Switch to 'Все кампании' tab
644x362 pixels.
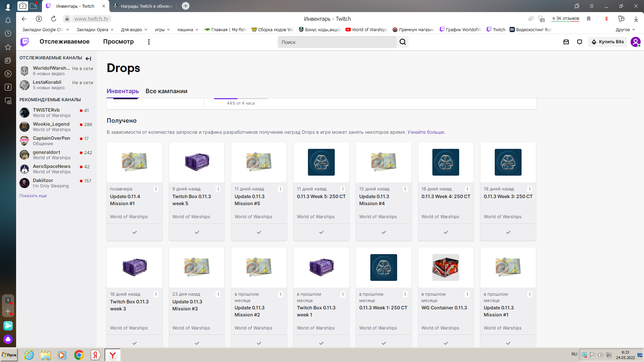point(166,91)
